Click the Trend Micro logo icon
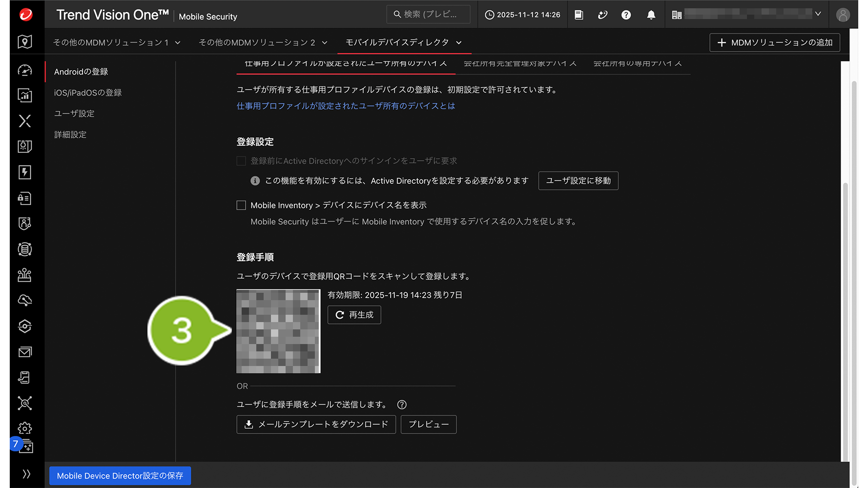Screen dimensions: 868x488 point(26,15)
